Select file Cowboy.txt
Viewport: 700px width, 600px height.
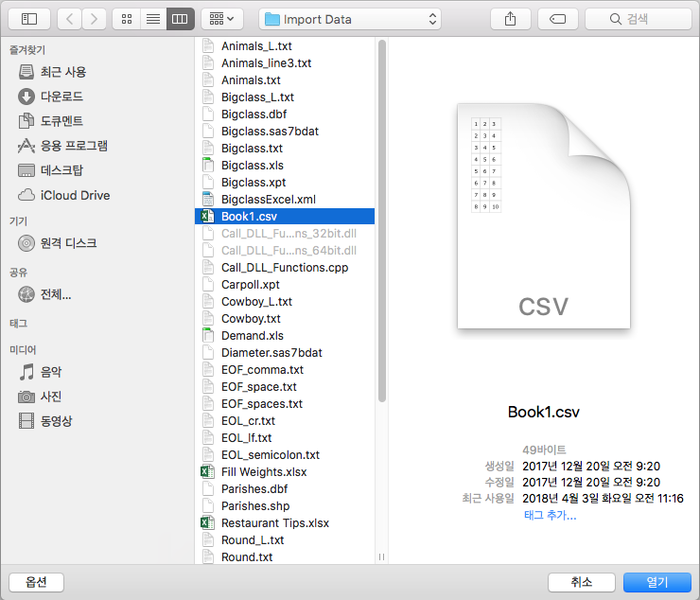pyautogui.click(x=285, y=319)
